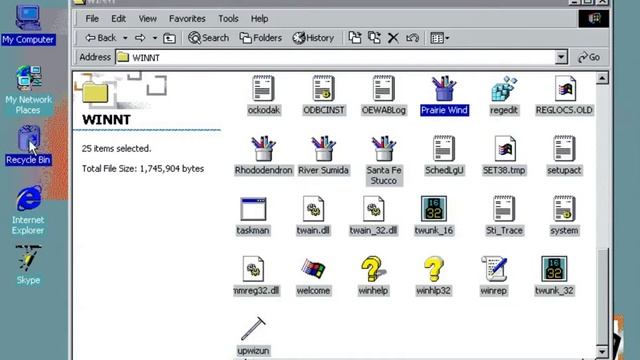Select the winhlp32 help icon
The image size is (640, 360).
point(433,269)
